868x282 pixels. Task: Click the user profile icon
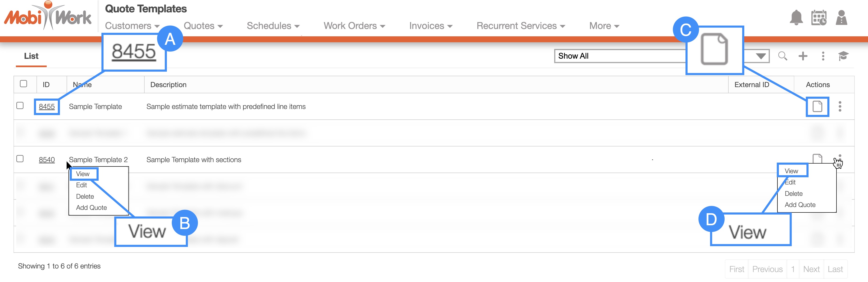[x=841, y=18]
